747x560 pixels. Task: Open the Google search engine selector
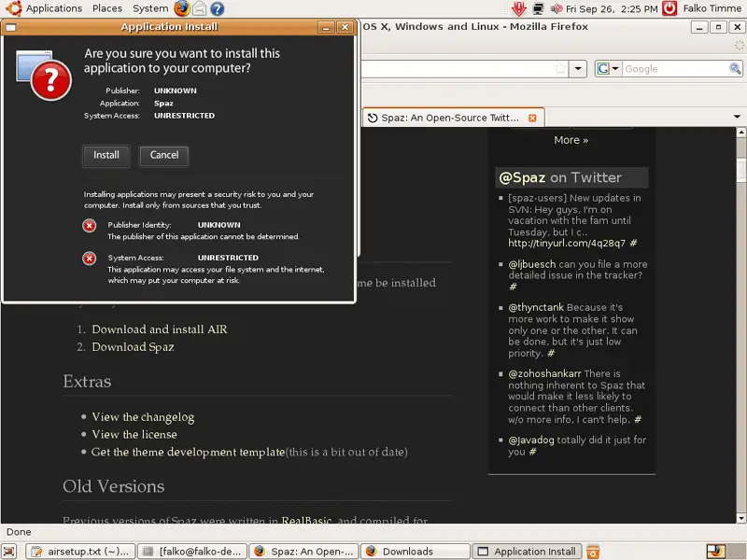tap(609, 69)
